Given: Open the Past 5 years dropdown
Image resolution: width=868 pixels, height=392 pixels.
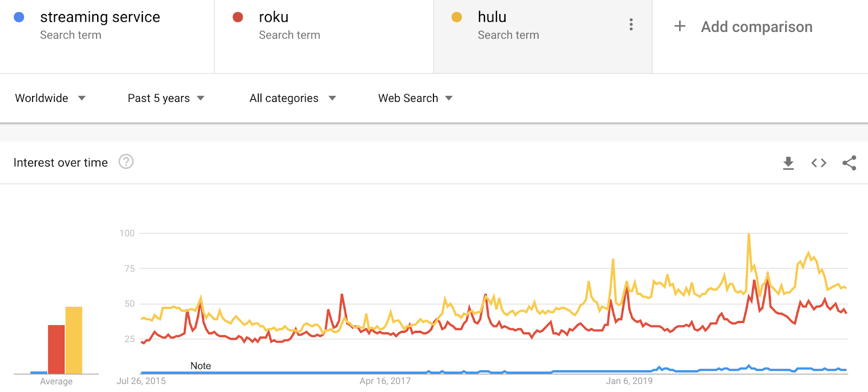Looking at the screenshot, I should 166,98.
